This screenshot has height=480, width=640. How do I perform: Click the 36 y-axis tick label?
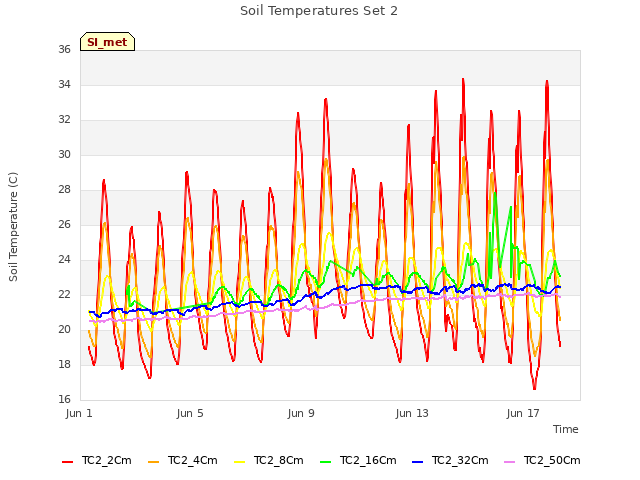(64, 49)
